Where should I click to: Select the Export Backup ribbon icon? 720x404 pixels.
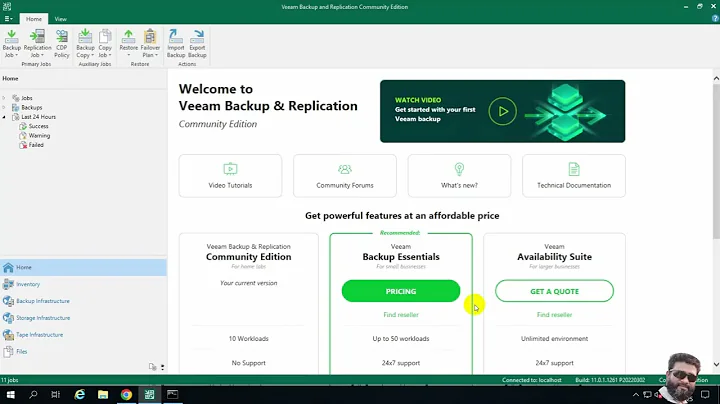197,44
